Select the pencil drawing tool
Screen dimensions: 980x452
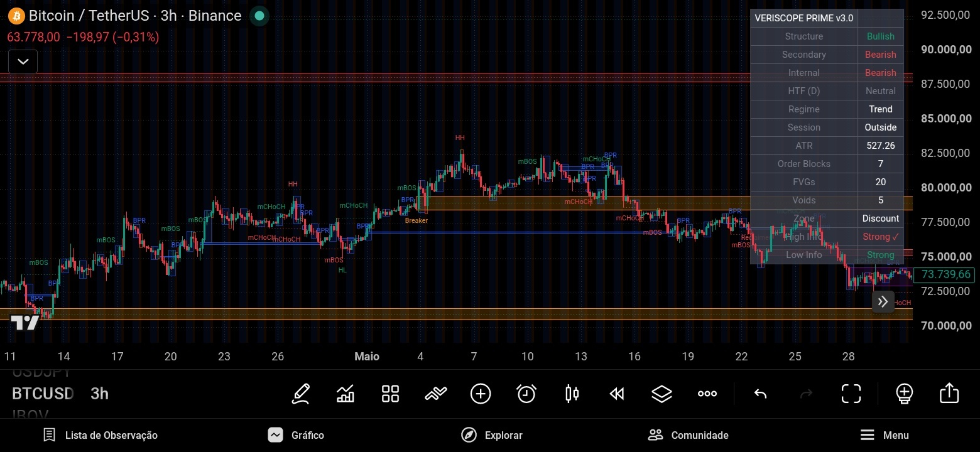click(x=301, y=394)
